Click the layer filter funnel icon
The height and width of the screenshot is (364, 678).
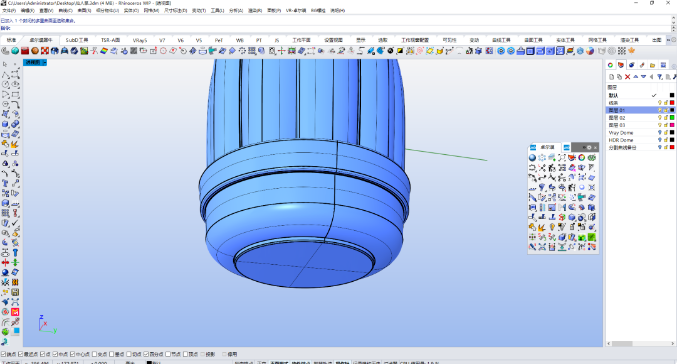coord(660,77)
